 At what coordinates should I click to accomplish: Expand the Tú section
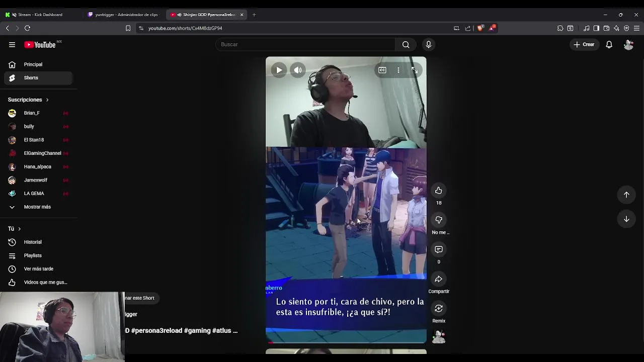point(14,229)
